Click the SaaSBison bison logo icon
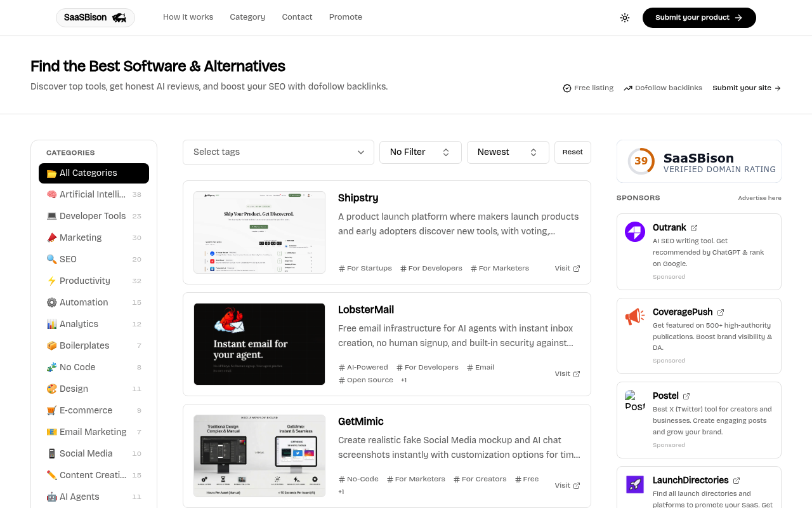812x508 pixels. coord(119,18)
